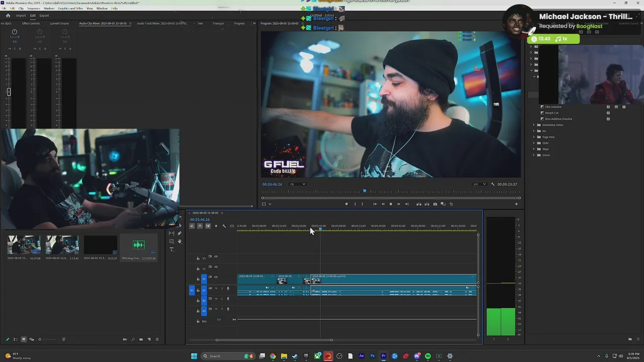This screenshot has width=644, height=362.
Task: Open Program monitor settings wrench
Action: point(493,184)
